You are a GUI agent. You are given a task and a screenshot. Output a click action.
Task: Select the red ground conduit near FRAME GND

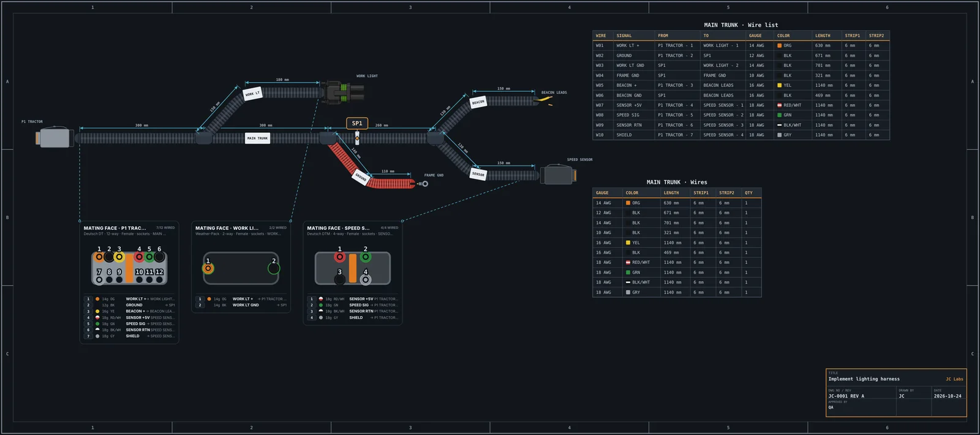(392, 183)
